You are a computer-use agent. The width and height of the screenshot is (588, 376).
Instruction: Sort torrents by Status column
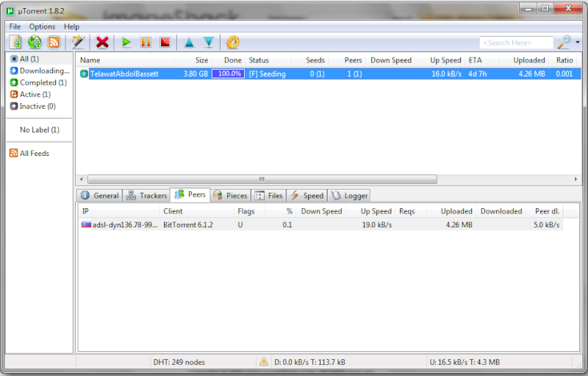click(268, 60)
